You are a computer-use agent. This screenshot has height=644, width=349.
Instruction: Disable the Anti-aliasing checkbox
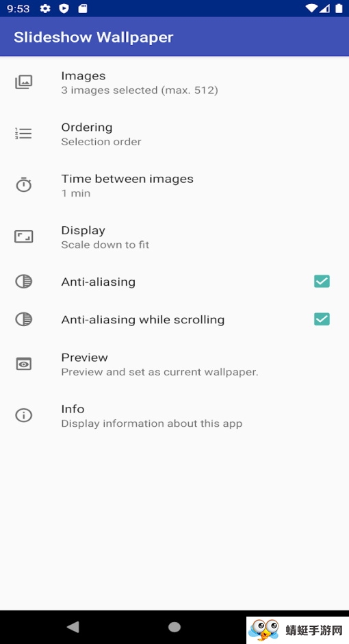(x=322, y=282)
